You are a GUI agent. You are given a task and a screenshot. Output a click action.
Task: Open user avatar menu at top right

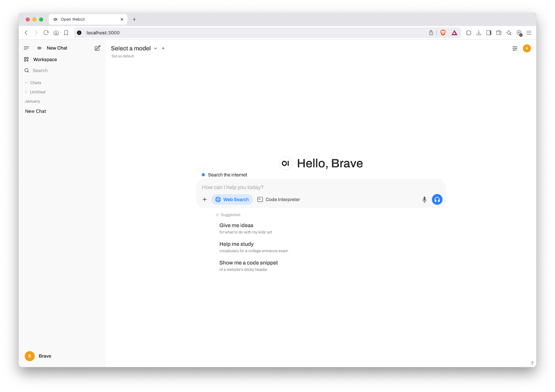[527, 49]
